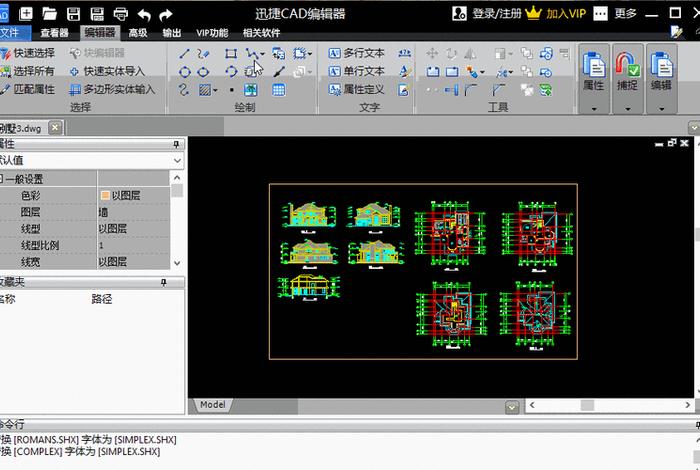Close the 别墅3.dwg document tab
This screenshot has height=470, width=700.
pyautogui.click(x=55, y=128)
